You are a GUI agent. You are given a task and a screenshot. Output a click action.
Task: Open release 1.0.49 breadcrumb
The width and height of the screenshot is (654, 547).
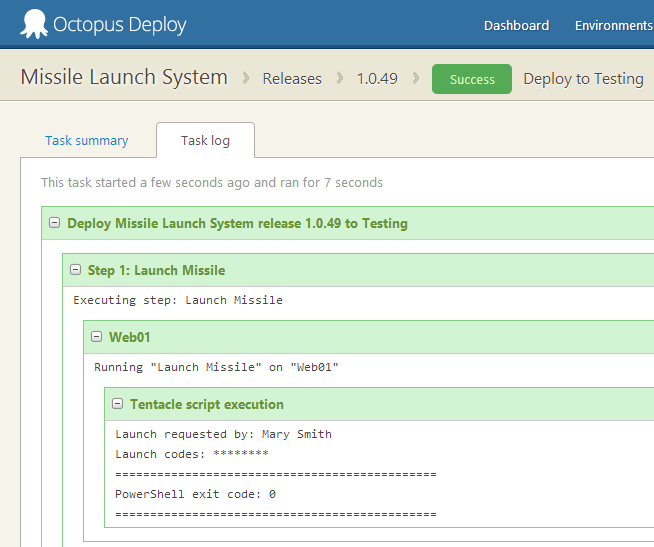pyautogui.click(x=377, y=78)
